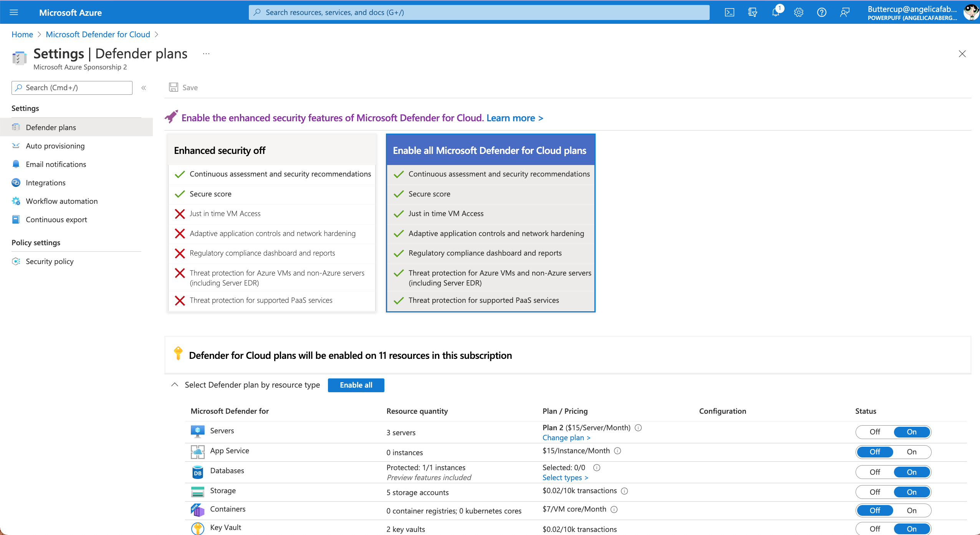Open Directories and subscriptions filter icon
980x535 pixels.
coord(752,12)
